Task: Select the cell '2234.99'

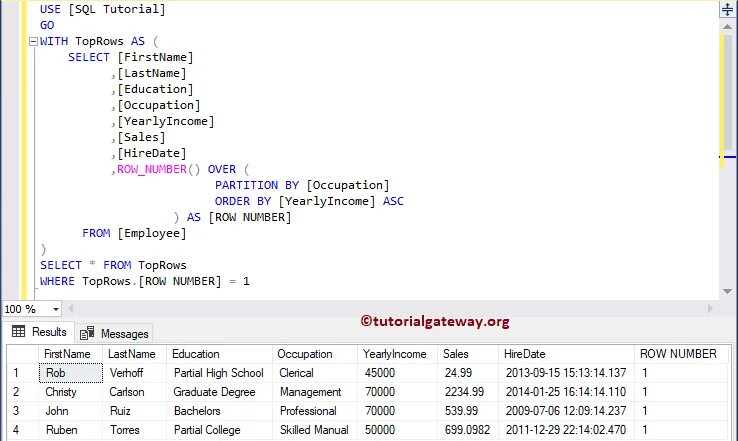Action: pyautogui.click(x=468, y=392)
